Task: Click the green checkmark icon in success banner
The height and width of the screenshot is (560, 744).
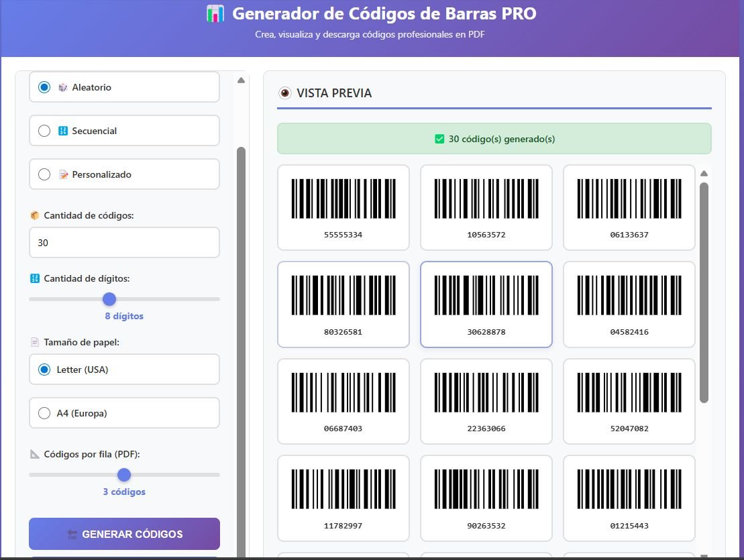Action: [439, 139]
